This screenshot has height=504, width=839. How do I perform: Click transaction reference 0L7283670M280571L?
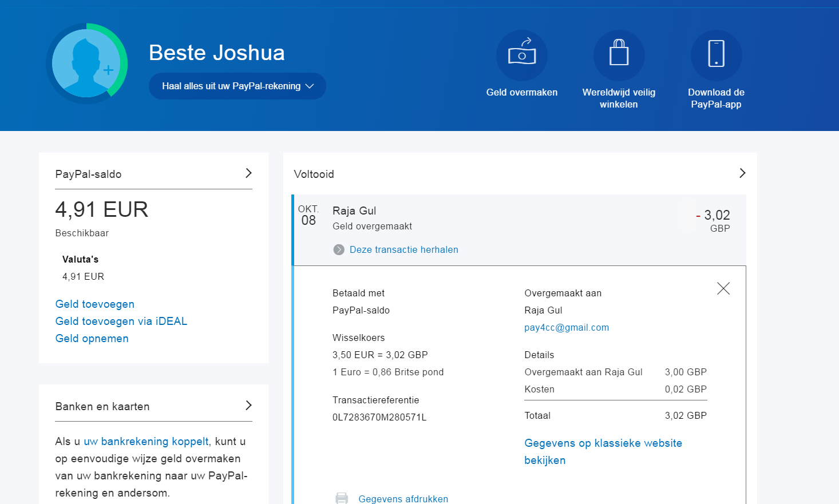[x=379, y=418]
